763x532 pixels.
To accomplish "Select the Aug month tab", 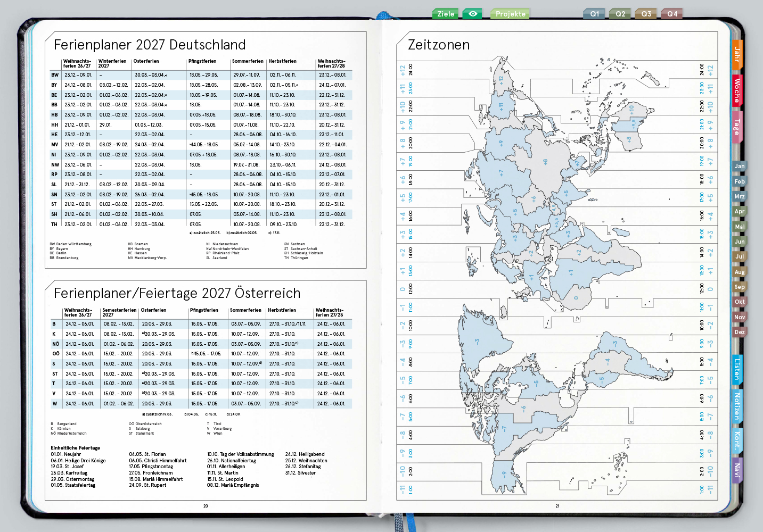I will pos(740,272).
